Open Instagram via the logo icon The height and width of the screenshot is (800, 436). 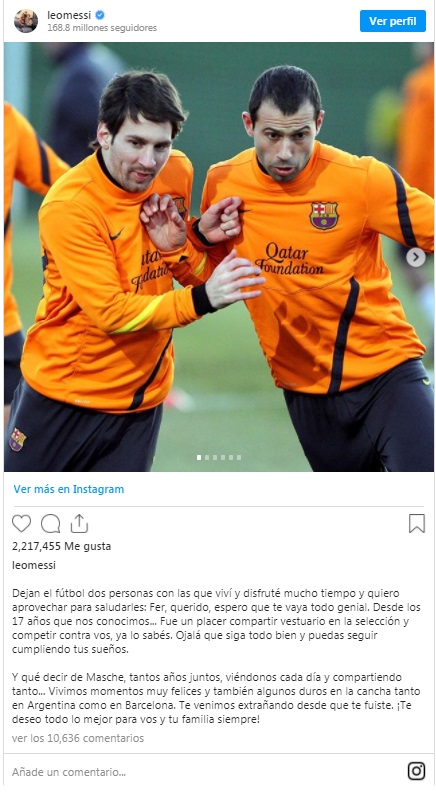pyautogui.click(x=416, y=771)
